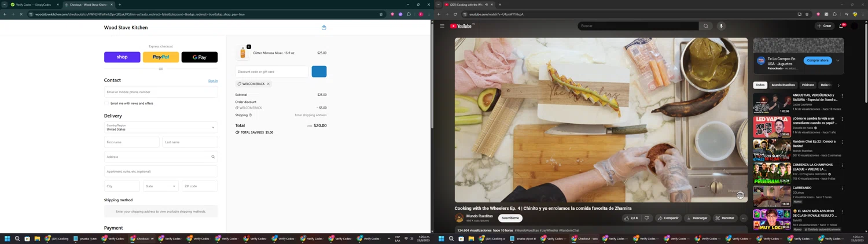Open left Windows Start button
This screenshot has height=244, width=868.
8,238
